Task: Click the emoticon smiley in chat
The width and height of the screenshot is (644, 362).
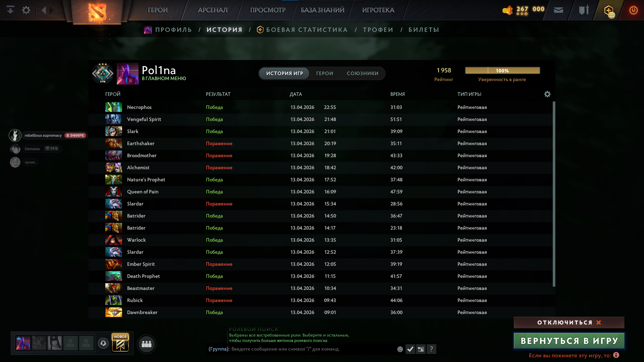Action: point(400,349)
